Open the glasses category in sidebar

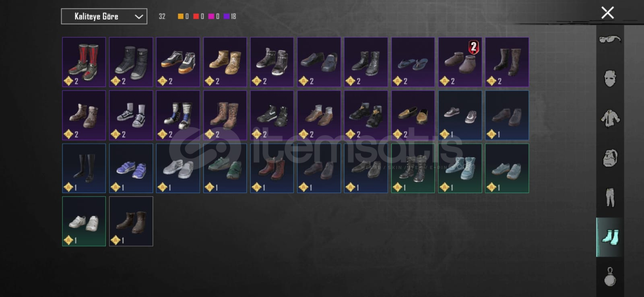click(x=610, y=39)
